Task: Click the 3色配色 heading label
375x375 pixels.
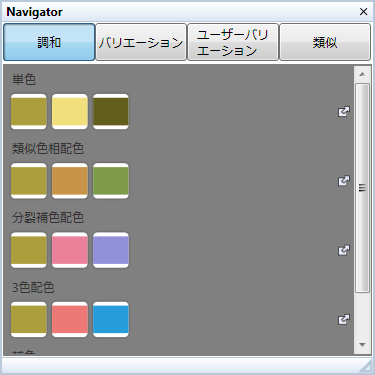Action: pos(33,287)
